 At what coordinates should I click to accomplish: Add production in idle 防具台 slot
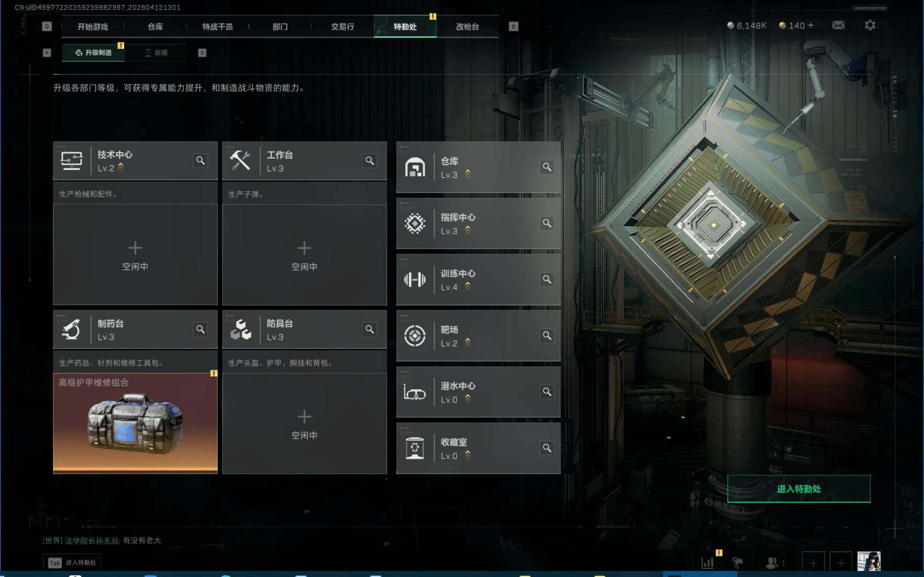[304, 423]
